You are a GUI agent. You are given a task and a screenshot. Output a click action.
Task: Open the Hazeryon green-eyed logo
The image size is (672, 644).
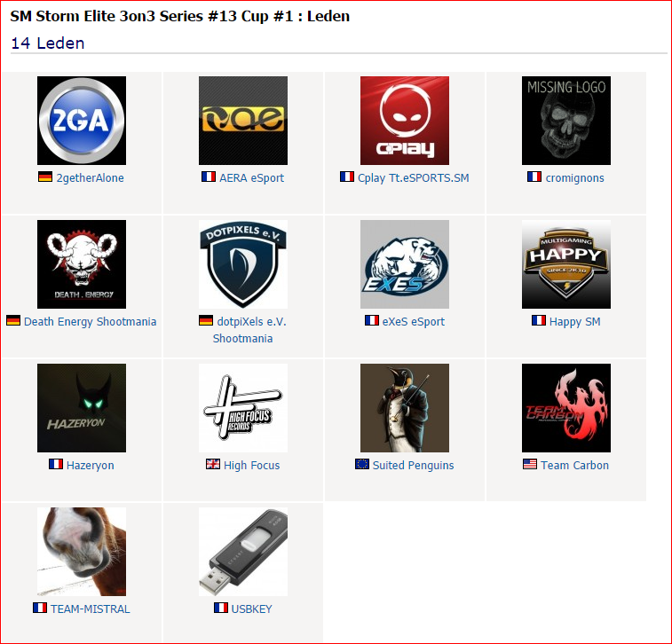(x=82, y=408)
